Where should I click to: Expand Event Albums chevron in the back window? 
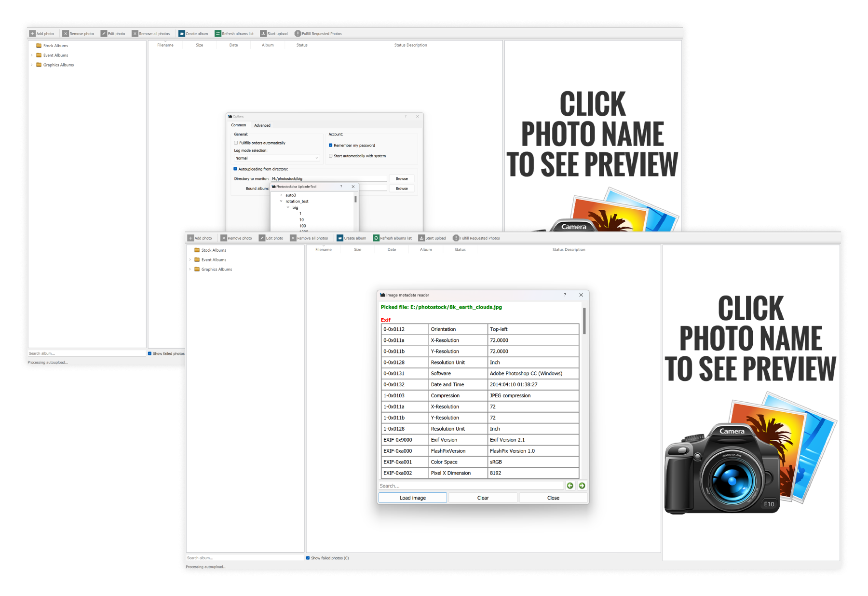click(32, 55)
